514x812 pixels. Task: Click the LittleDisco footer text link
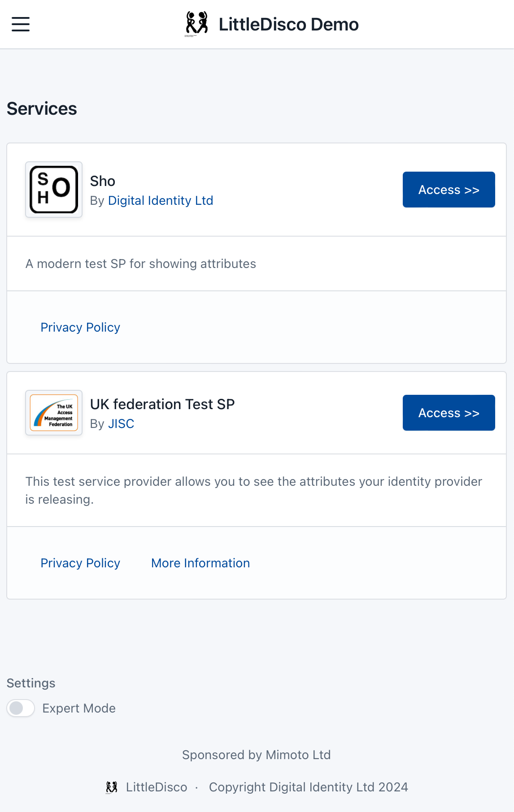(x=157, y=787)
